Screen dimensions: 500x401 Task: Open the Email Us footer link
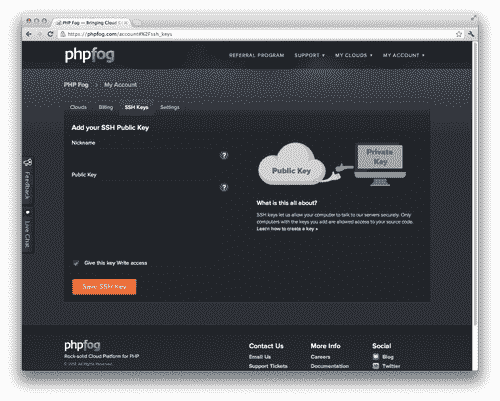[x=260, y=357]
